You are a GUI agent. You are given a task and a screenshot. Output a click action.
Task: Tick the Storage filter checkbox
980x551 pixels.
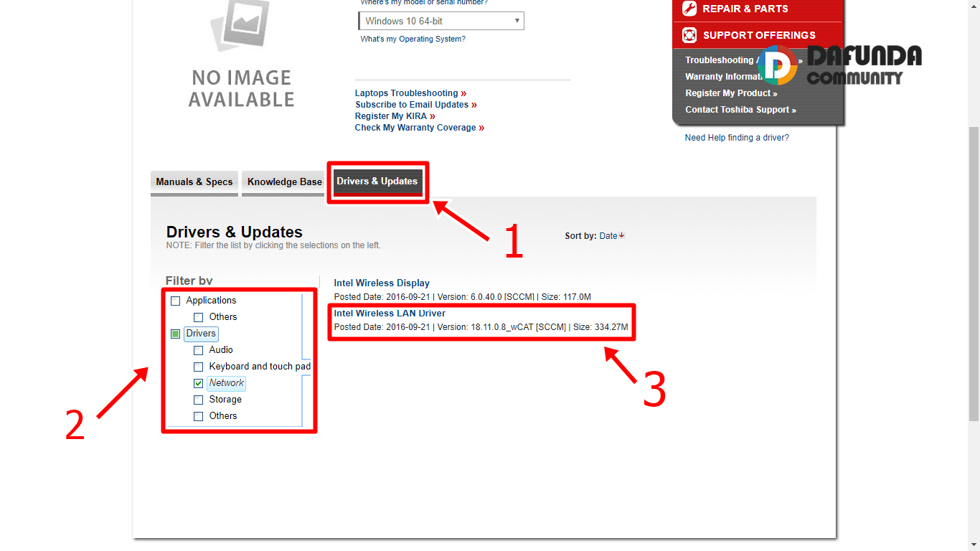pos(199,400)
